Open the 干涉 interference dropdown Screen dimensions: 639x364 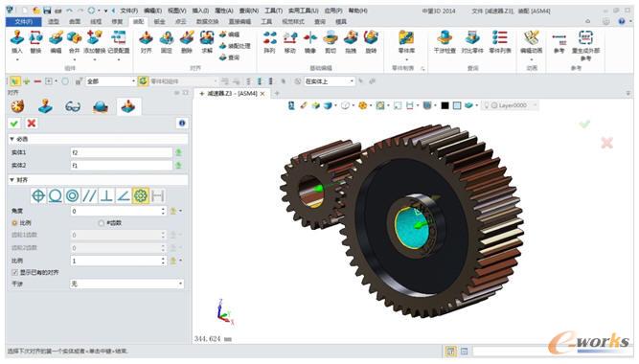click(x=126, y=284)
